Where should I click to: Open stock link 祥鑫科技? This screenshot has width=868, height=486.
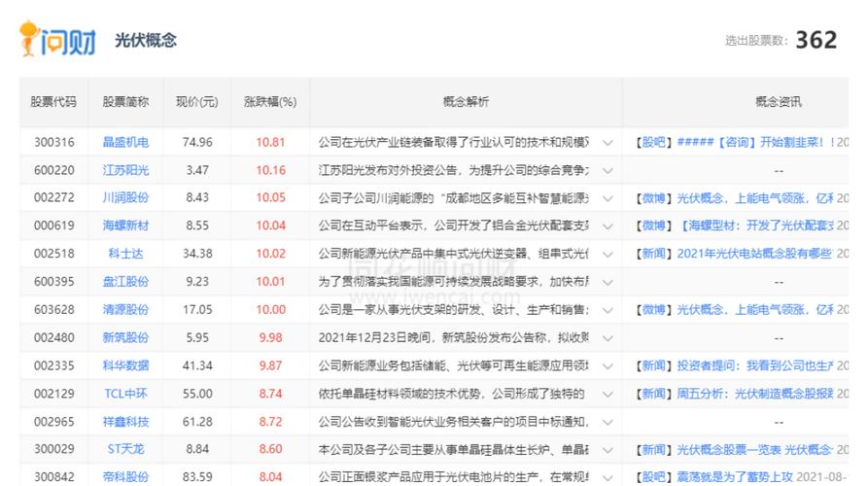click(x=125, y=422)
